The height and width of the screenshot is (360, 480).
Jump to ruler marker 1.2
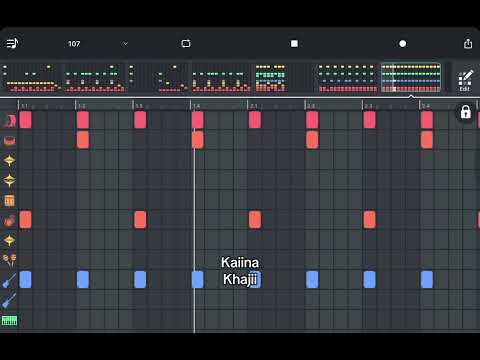pos(82,106)
